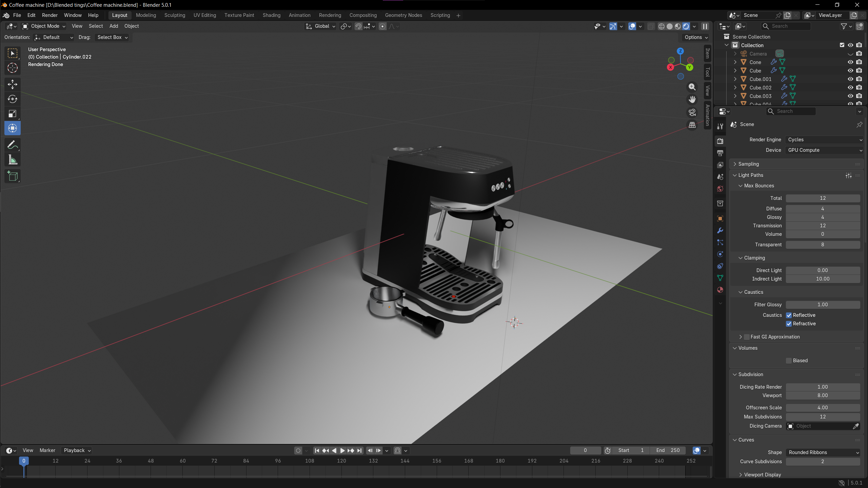This screenshot has width=868, height=488.
Task: Click the viewport Options button
Action: (696, 37)
